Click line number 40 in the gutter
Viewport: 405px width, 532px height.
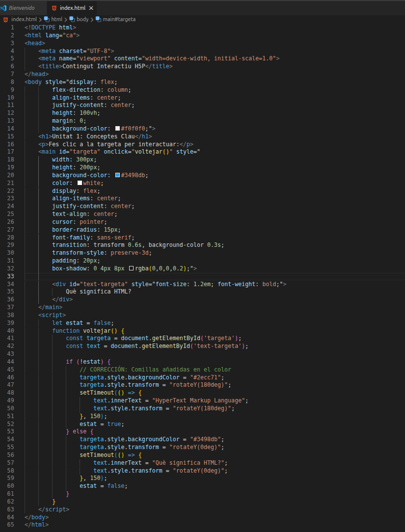point(11,331)
